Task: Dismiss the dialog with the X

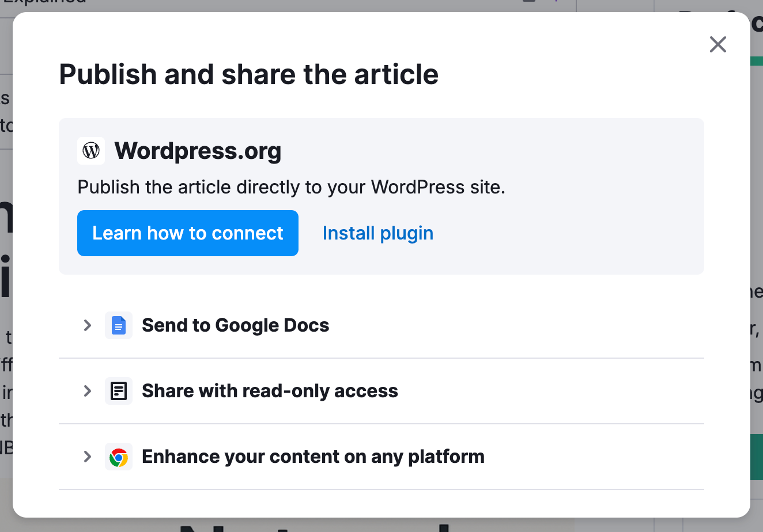Action: tap(717, 44)
